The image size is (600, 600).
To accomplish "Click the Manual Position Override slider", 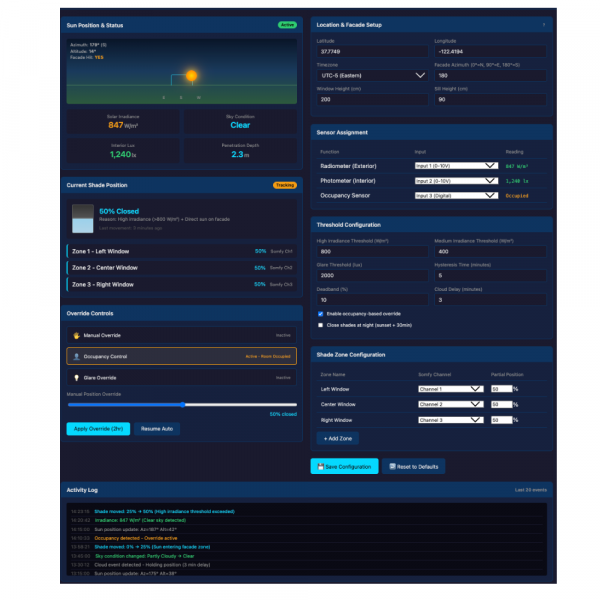I will tap(181, 404).
